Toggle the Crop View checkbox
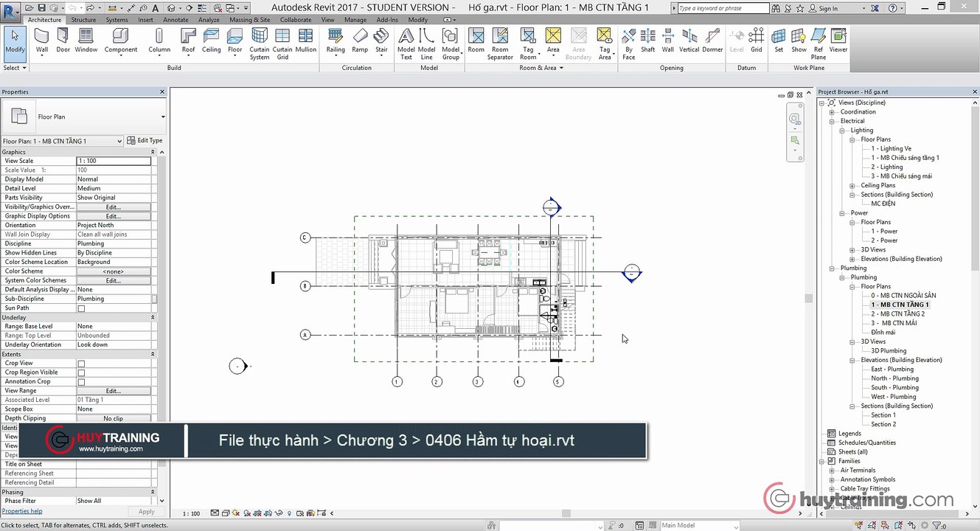Viewport: 980px width, 531px height. pos(81,364)
